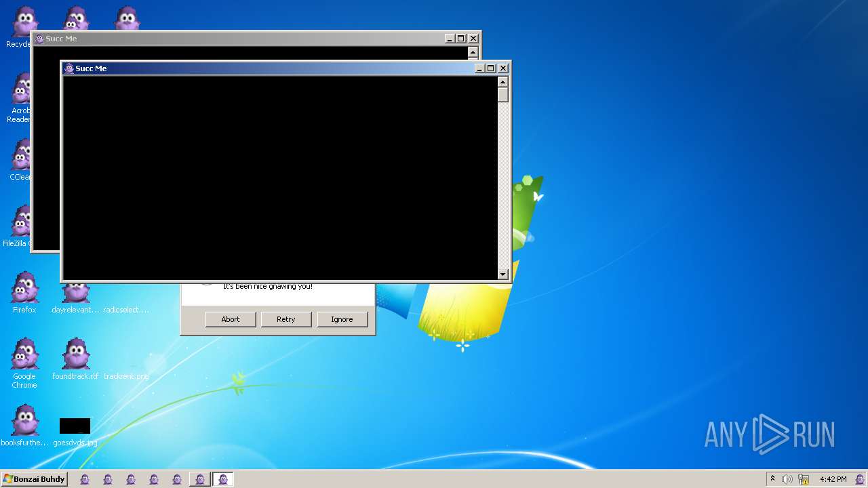This screenshot has height=488, width=868.
Task: Open the volume speaker tray icon
Action: [787, 479]
